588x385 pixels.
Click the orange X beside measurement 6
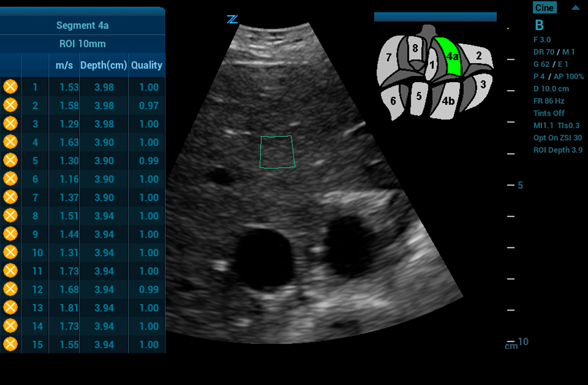(x=10, y=179)
